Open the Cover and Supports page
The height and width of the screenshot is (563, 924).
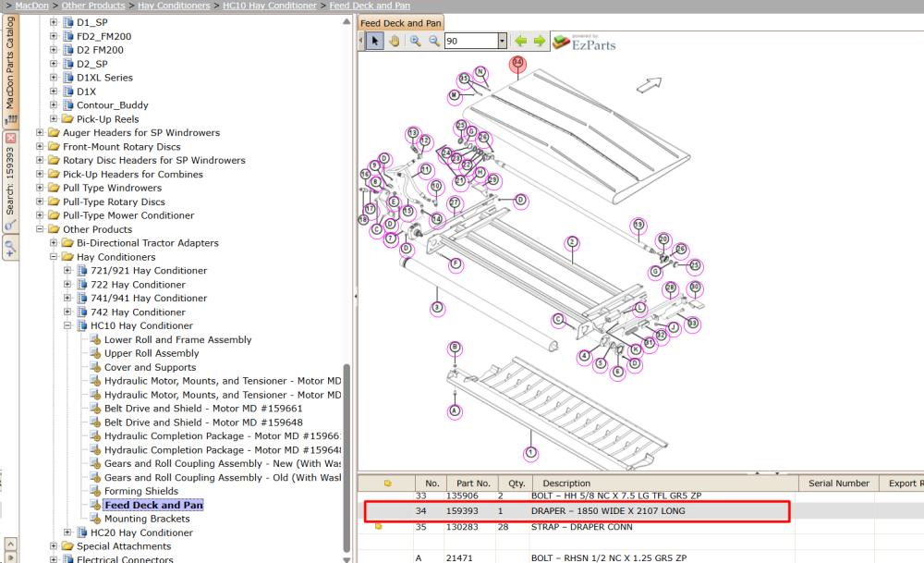pos(151,367)
